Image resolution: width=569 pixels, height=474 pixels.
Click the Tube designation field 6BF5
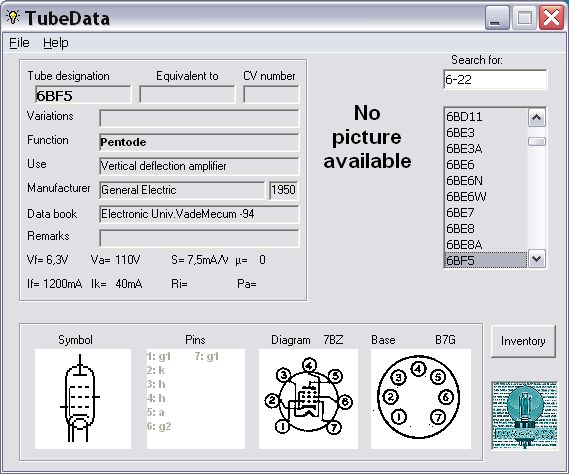(x=83, y=95)
